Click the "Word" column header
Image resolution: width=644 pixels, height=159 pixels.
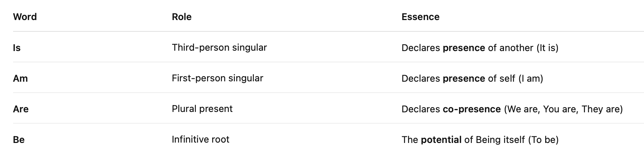pyautogui.click(x=25, y=17)
